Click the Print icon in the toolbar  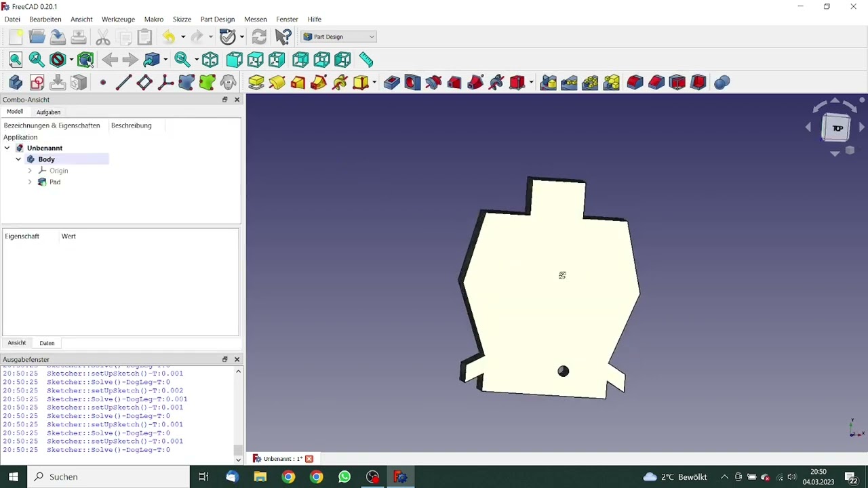pos(79,37)
